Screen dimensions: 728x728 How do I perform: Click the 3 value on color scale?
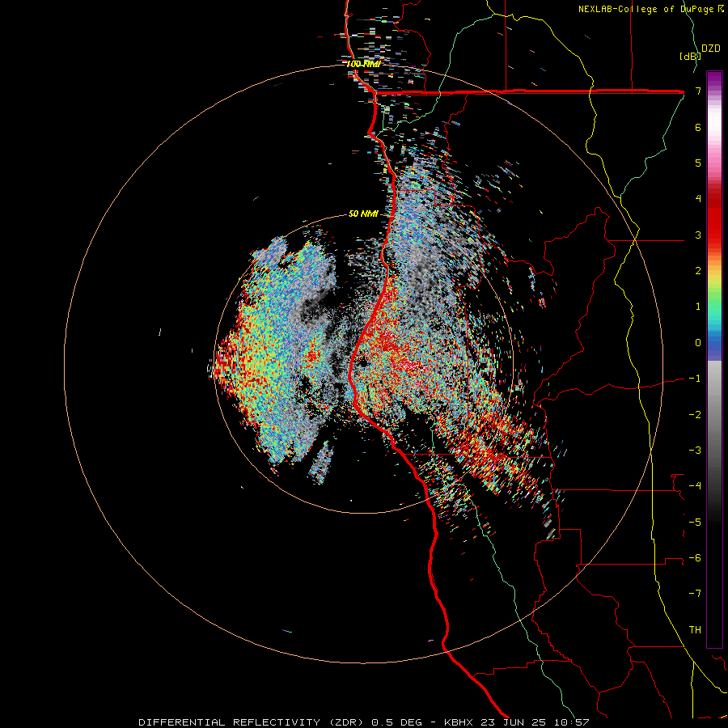(698, 235)
